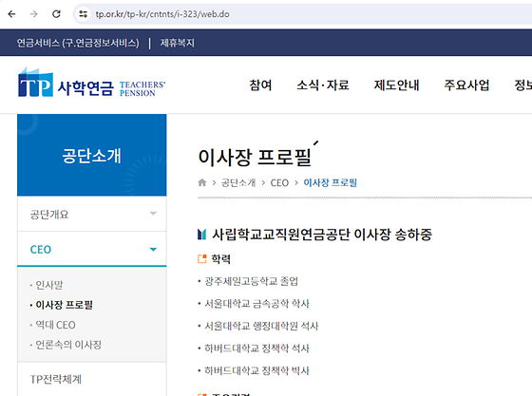Image resolution: width=532 pixels, height=396 pixels.
Task: Collapse the CEO sidebar section
Action: click(x=91, y=249)
